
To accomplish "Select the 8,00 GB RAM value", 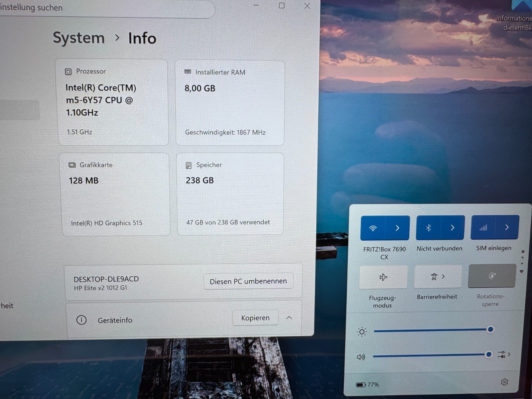I will pyautogui.click(x=200, y=88).
